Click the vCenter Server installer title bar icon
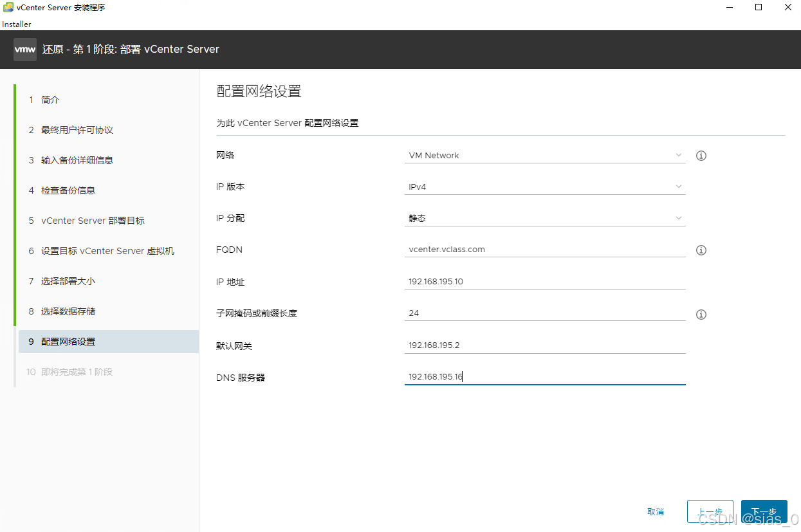 [x=8, y=8]
